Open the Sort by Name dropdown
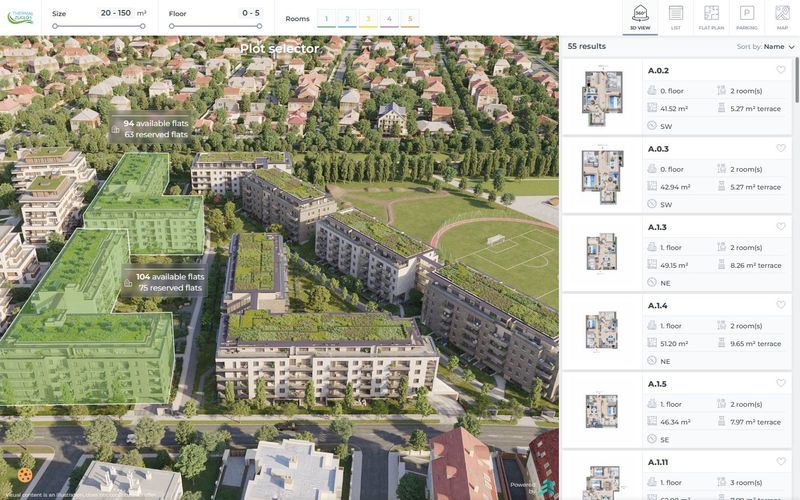Screen dimensions: 800x500 (x=766, y=46)
